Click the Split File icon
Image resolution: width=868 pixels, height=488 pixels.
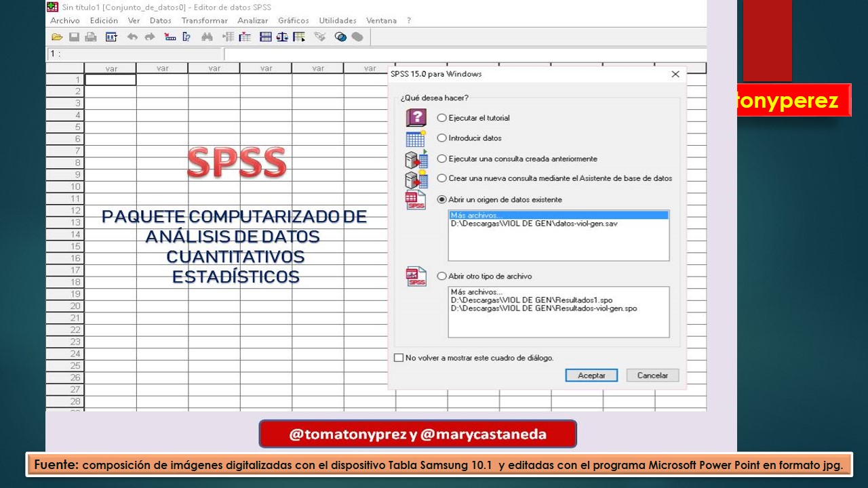(266, 37)
